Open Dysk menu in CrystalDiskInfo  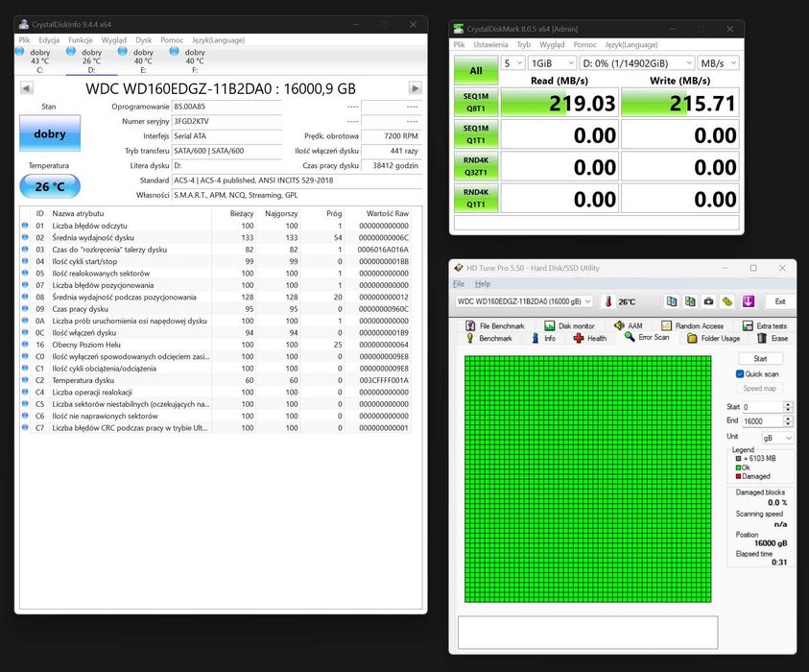click(x=143, y=39)
